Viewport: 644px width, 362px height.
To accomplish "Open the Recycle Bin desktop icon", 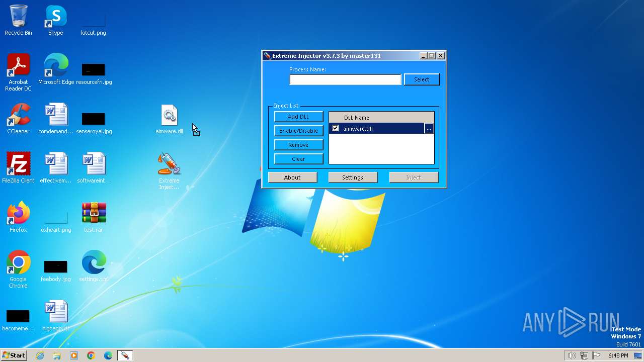I will [18, 20].
